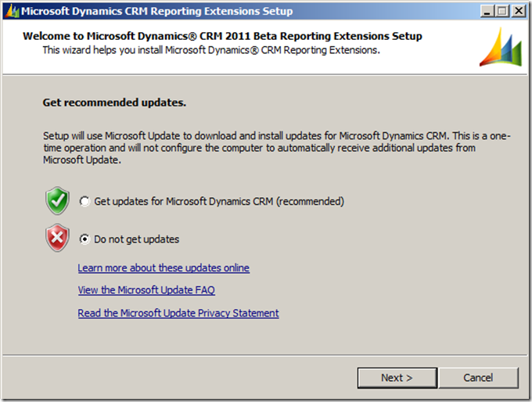532x402 pixels.
Task: Cancel the setup wizard
Action: [x=477, y=378]
